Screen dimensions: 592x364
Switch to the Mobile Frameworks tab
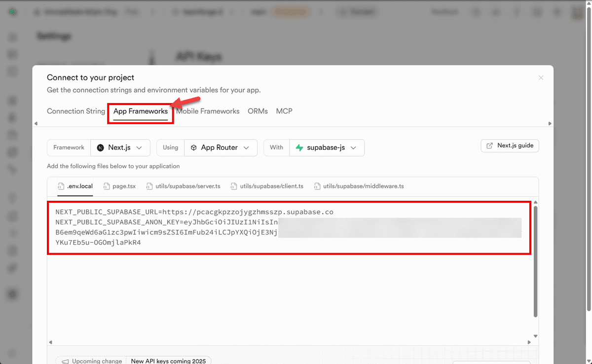[208, 111]
